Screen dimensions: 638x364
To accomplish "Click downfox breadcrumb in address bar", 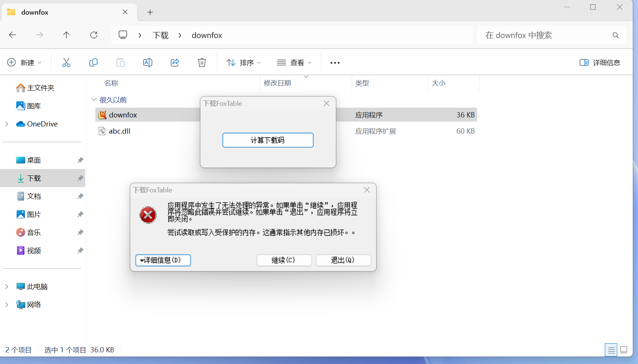I will [207, 35].
